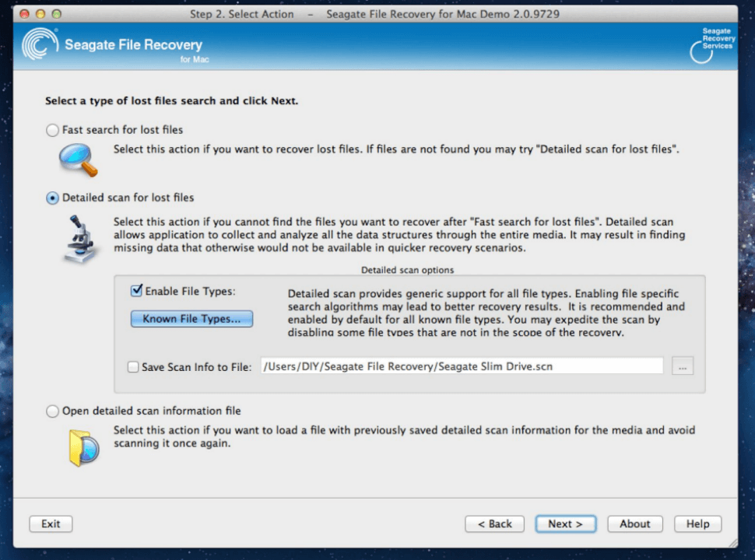Open Help for this step
This screenshot has width=755, height=560.
(697, 524)
